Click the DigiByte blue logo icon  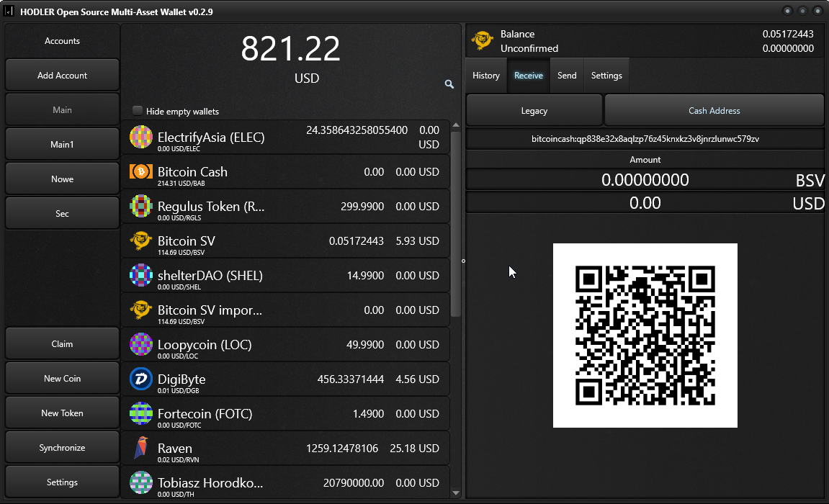tap(141, 379)
